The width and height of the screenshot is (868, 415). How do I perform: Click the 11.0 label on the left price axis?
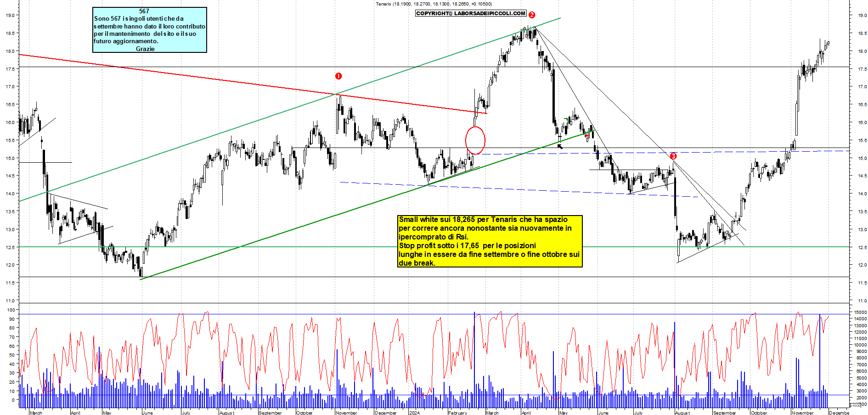(10, 301)
